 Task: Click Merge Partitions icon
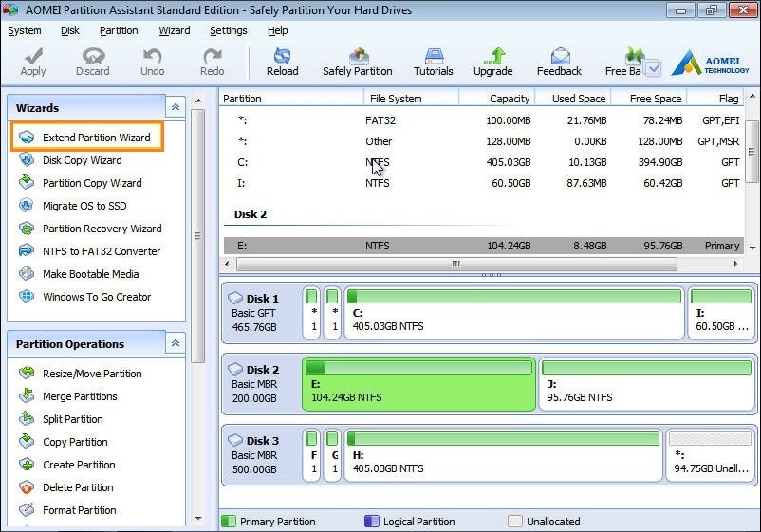(x=27, y=396)
